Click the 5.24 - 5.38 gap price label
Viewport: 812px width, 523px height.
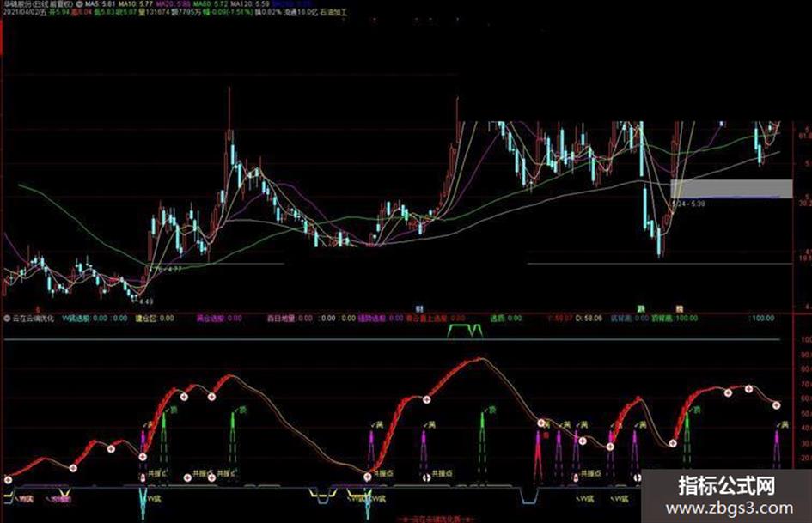pos(689,204)
